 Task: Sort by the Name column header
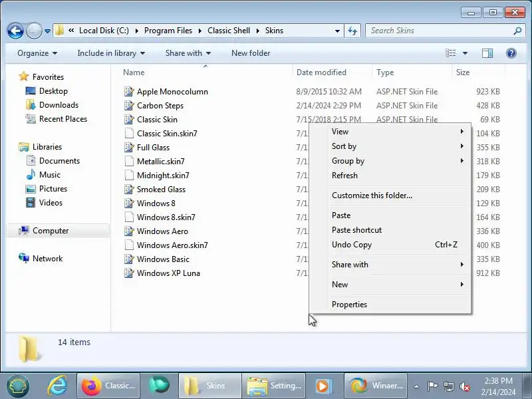134,72
